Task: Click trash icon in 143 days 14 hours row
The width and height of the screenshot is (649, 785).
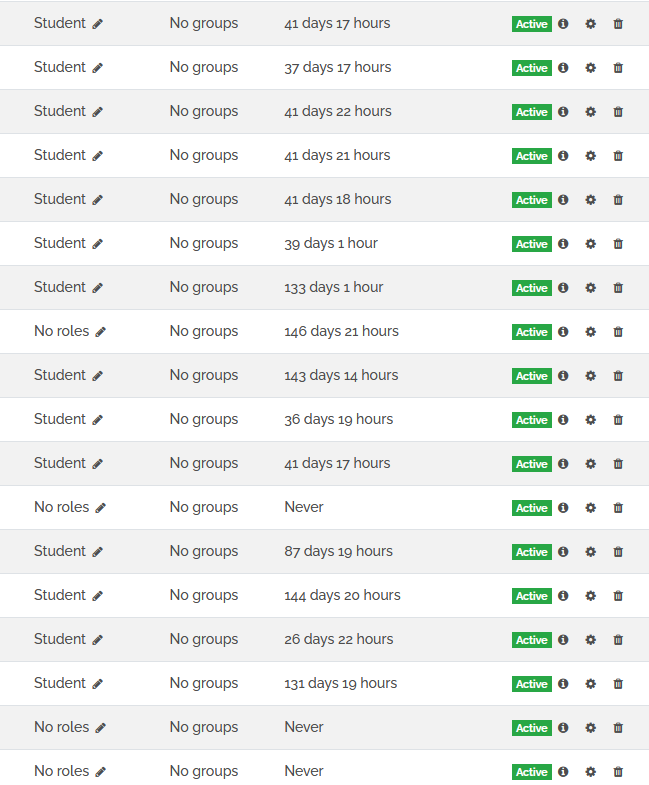Action: 618,375
